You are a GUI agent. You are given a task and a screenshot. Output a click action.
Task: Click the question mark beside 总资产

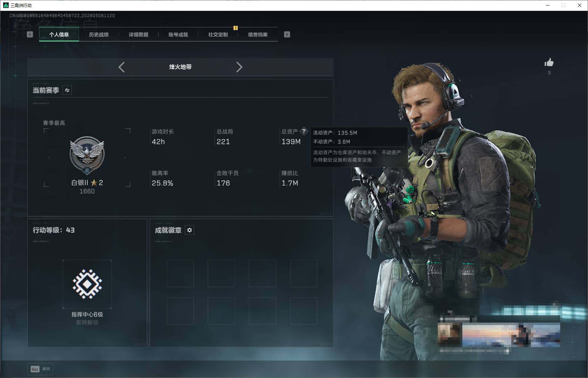click(x=304, y=131)
